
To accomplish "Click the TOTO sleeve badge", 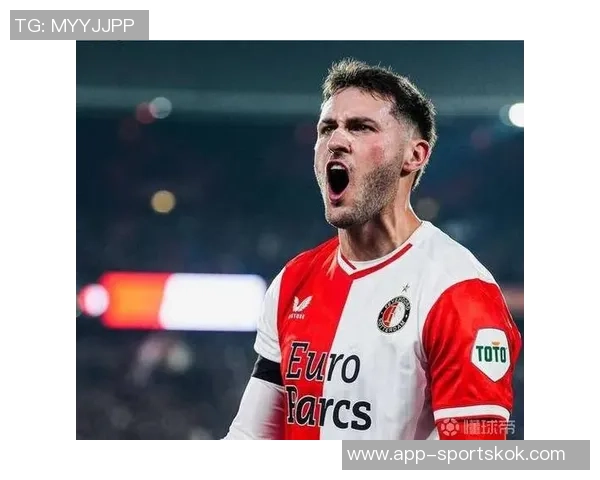I will tap(491, 354).
